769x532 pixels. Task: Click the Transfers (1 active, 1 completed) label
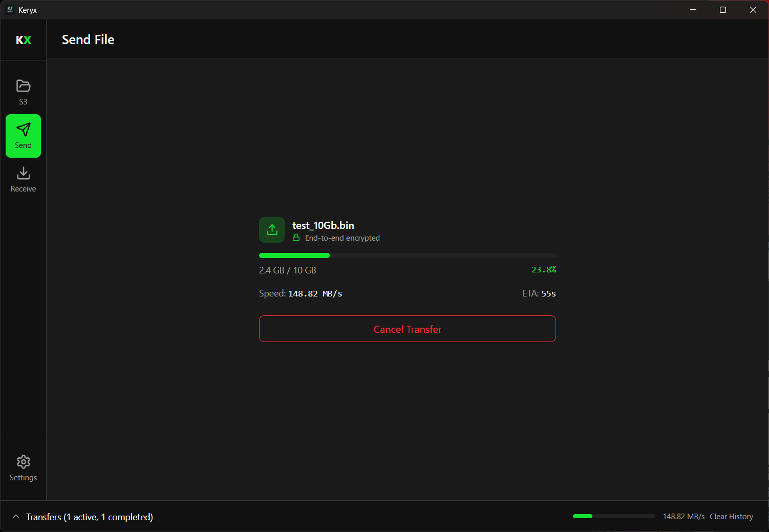[90, 517]
